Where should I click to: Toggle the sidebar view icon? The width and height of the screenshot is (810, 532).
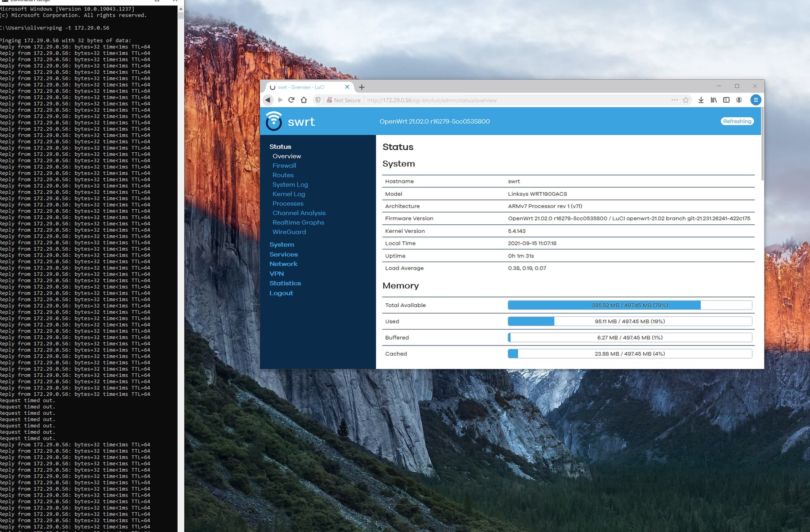pyautogui.click(x=726, y=100)
